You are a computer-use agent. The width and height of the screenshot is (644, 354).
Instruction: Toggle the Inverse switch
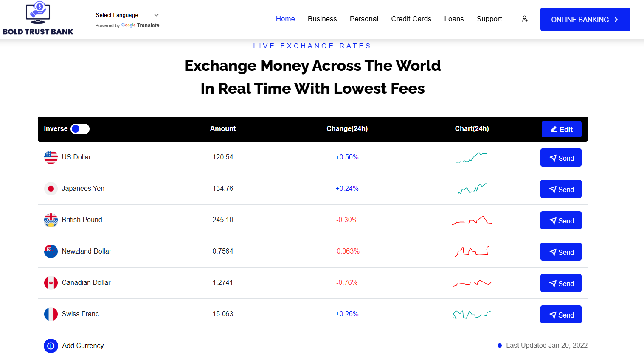pyautogui.click(x=80, y=129)
